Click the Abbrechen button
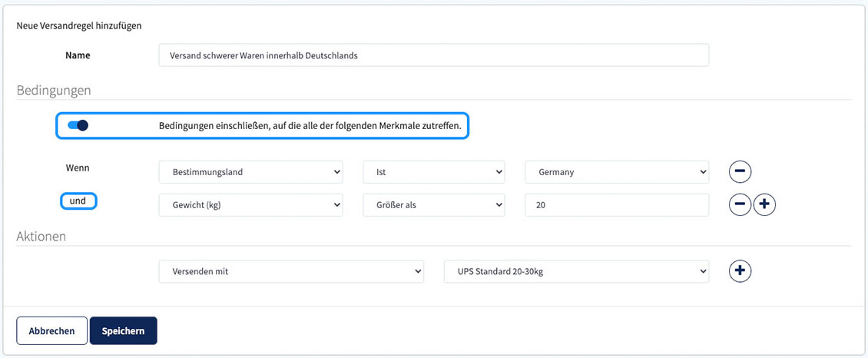The height and width of the screenshot is (358, 868). tap(52, 331)
